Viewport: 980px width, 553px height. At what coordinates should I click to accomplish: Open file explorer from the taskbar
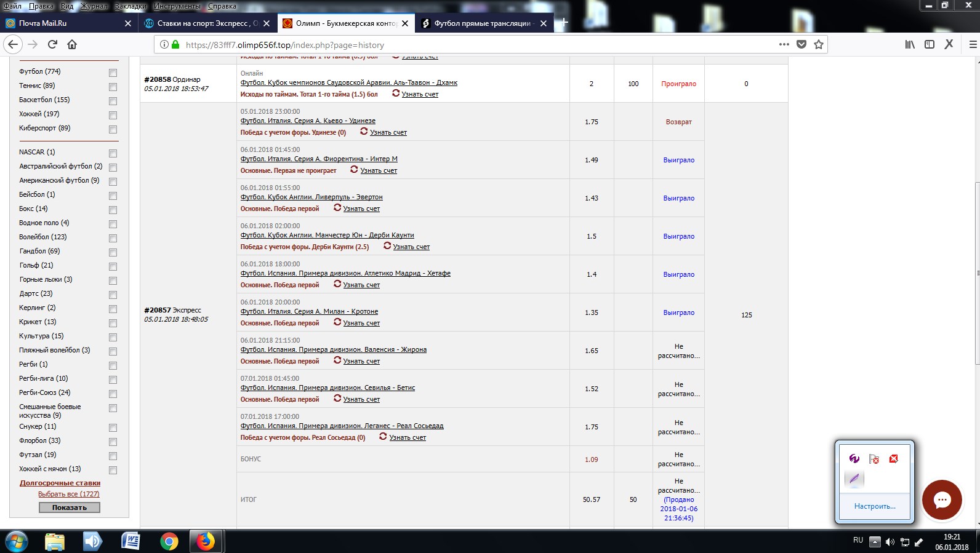click(x=55, y=541)
